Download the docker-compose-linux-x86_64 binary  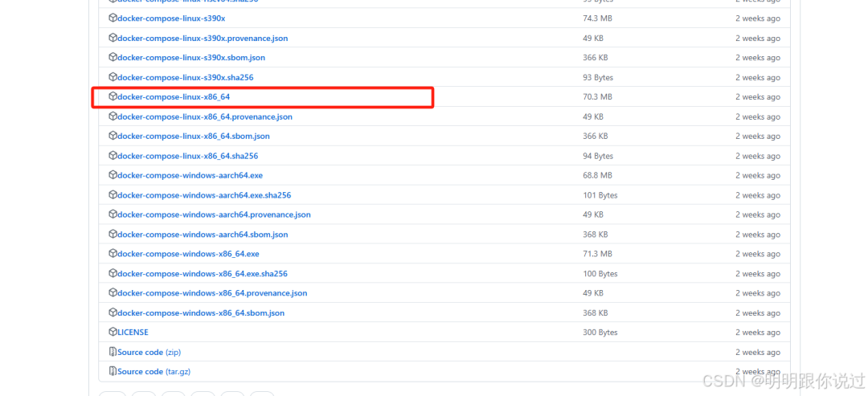point(174,96)
